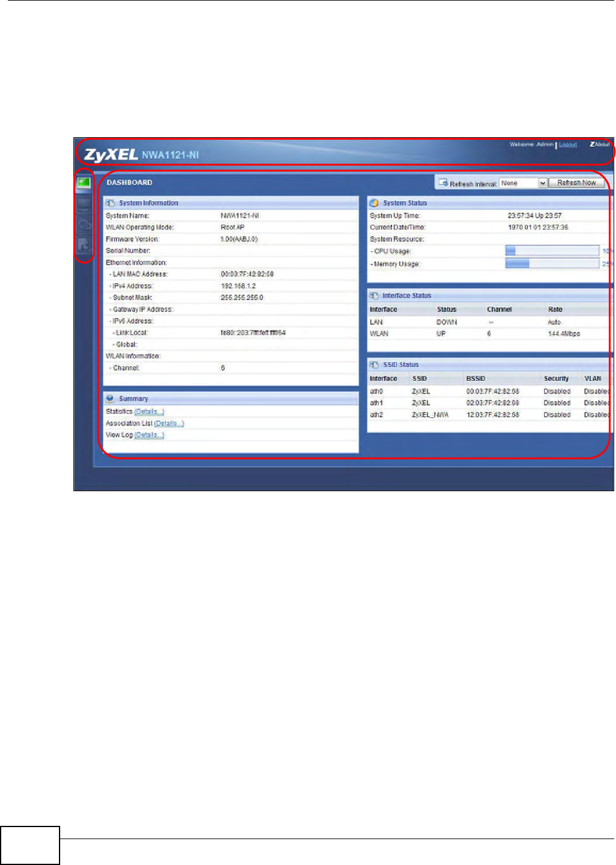Screen dimensions: 616x865
Task: Open the Maintenance sidebar icon
Action: (x=84, y=245)
